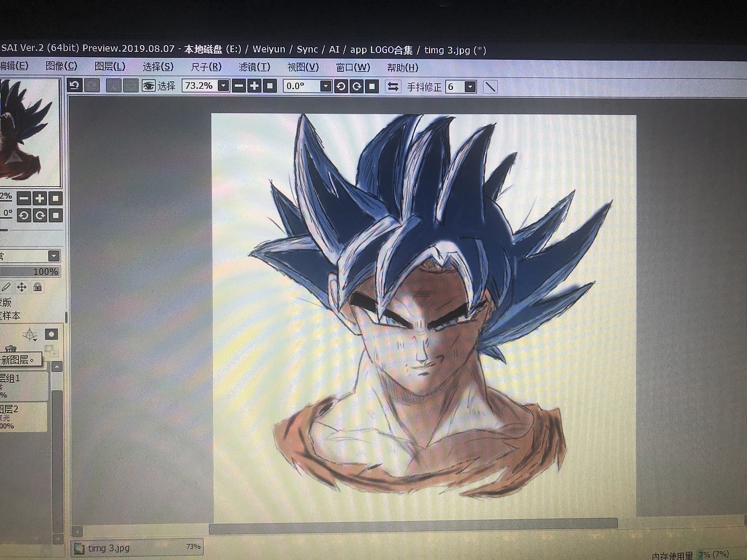Zoom in using the navigator plus button
The image size is (747, 560).
(39, 198)
